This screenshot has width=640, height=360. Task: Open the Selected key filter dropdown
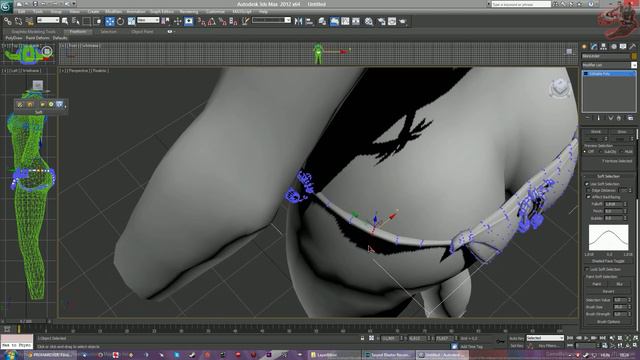point(544,338)
